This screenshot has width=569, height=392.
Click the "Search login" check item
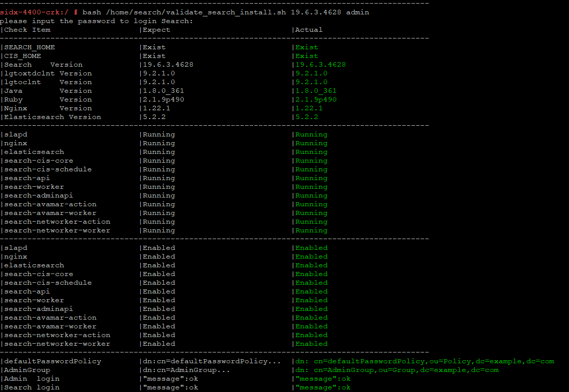pyautogui.click(x=31, y=387)
